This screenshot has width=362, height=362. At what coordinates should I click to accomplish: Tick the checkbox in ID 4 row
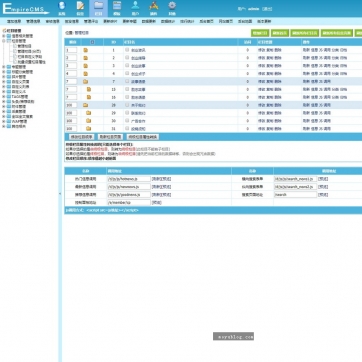tap(127, 73)
